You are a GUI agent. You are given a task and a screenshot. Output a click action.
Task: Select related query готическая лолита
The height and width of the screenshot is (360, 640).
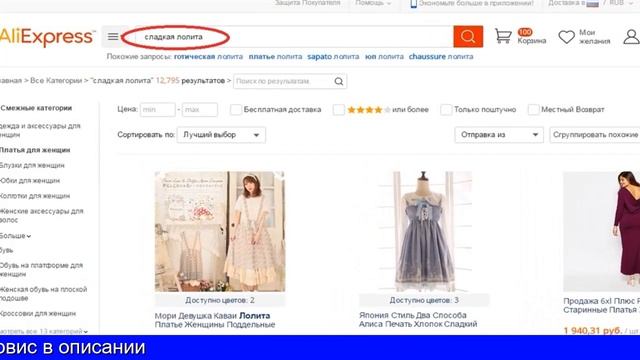pos(208,57)
